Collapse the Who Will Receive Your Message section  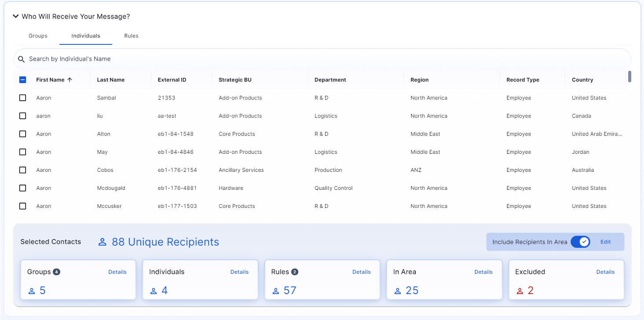(x=16, y=17)
